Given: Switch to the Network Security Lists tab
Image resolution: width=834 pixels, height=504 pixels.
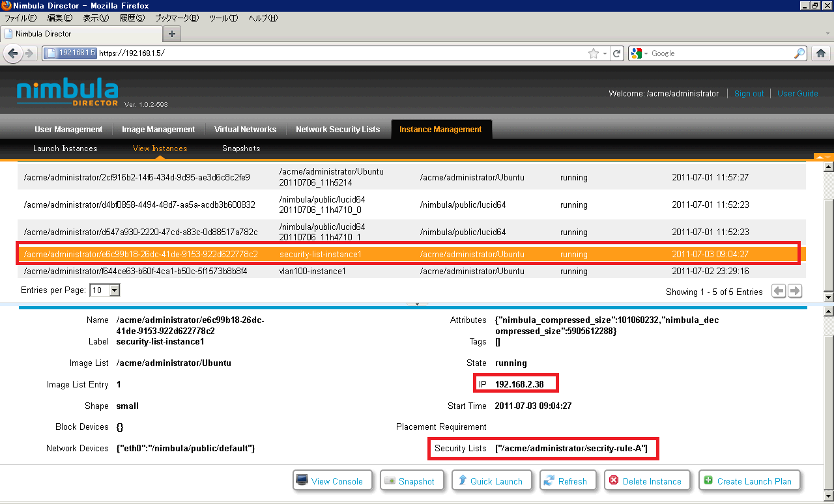Looking at the screenshot, I should 338,130.
